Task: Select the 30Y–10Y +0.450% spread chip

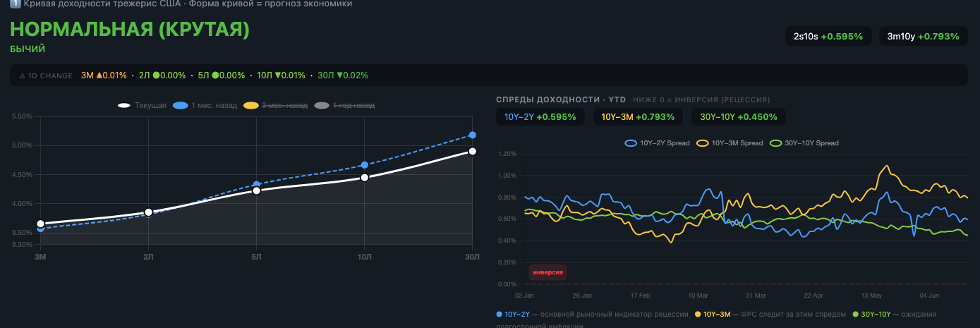Action: click(x=738, y=117)
